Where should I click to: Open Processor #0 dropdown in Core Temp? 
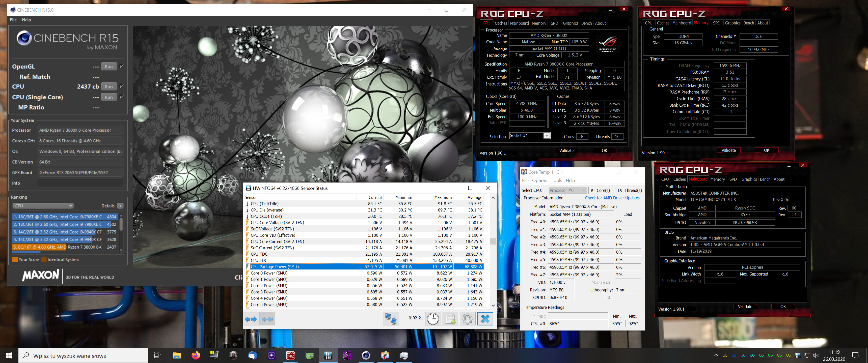568,191
